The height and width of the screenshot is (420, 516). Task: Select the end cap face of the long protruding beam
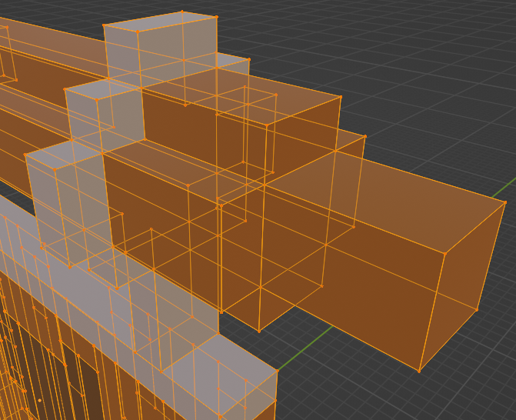coord(461,286)
